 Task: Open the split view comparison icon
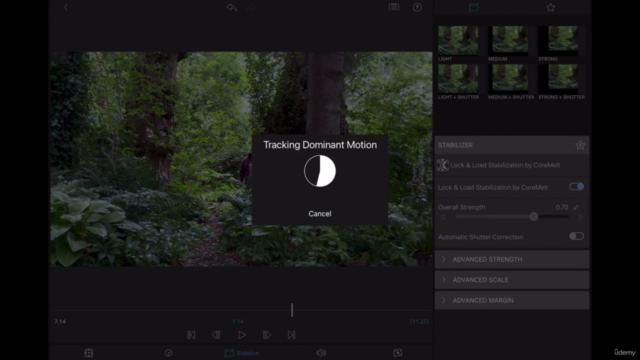coord(393,7)
